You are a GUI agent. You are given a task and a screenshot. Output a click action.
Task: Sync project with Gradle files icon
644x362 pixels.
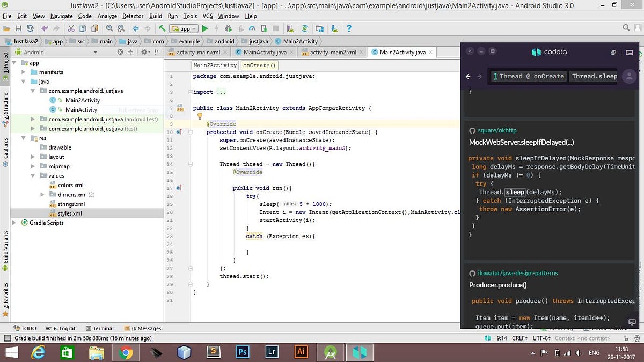pyautogui.click(x=305, y=28)
